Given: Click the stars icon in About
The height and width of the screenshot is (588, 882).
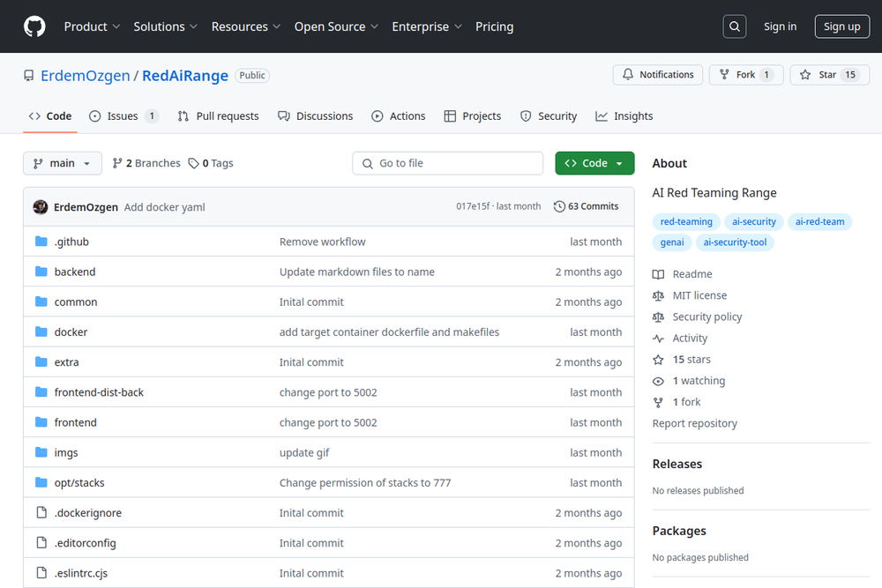Looking at the screenshot, I should [x=658, y=360].
